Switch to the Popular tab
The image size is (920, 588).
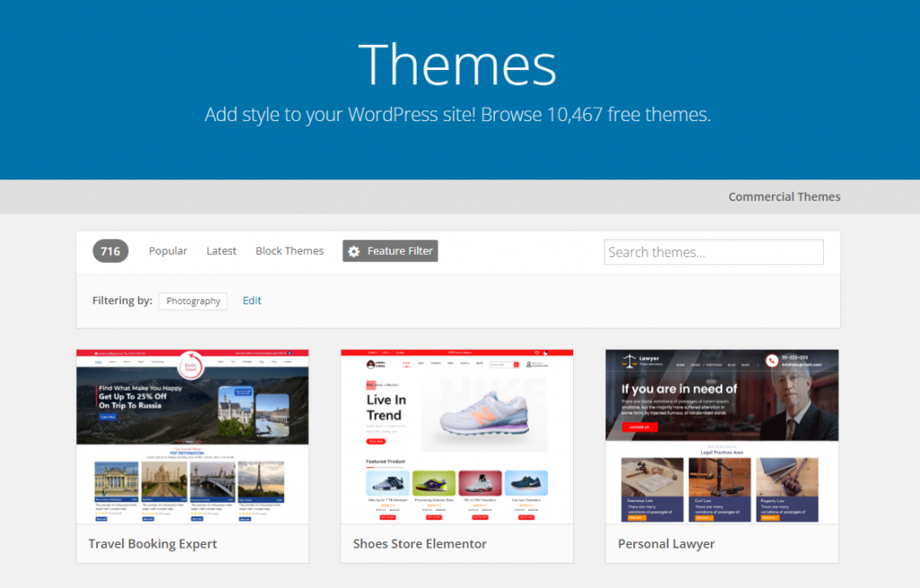(168, 251)
